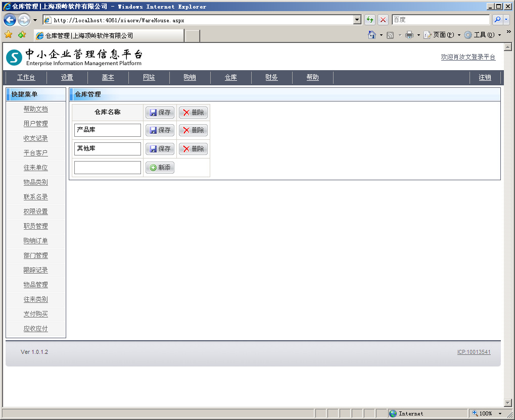Screen dimensions: 515x420
Task: Open 物品管理 link in quick menu
Action: coord(35,285)
